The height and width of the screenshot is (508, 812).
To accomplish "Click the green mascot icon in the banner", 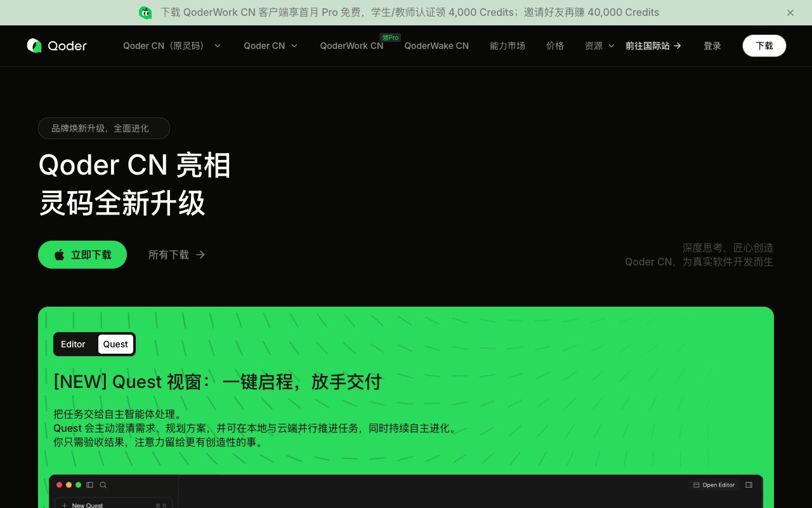I will [145, 12].
